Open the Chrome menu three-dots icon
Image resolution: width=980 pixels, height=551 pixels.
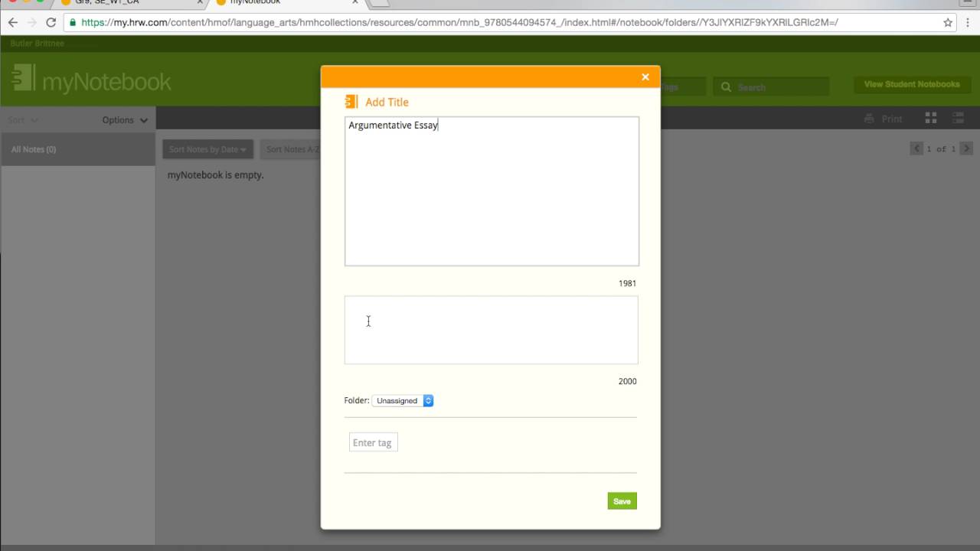tap(969, 22)
